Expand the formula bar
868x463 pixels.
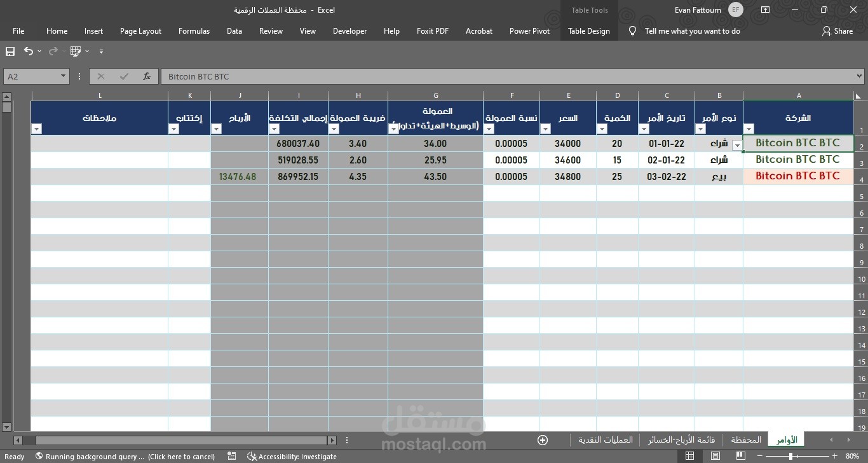point(860,76)
